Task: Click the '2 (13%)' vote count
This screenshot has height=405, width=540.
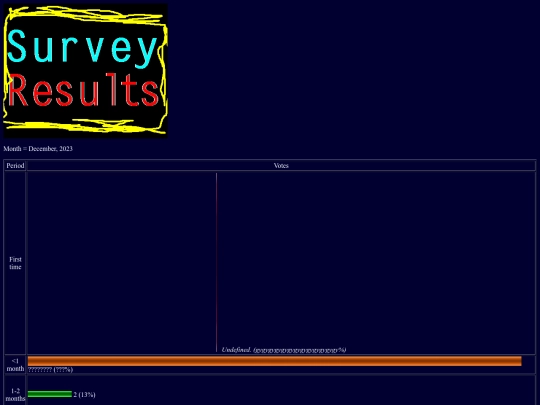Action: pyautogui.click(x=84, y=395)
